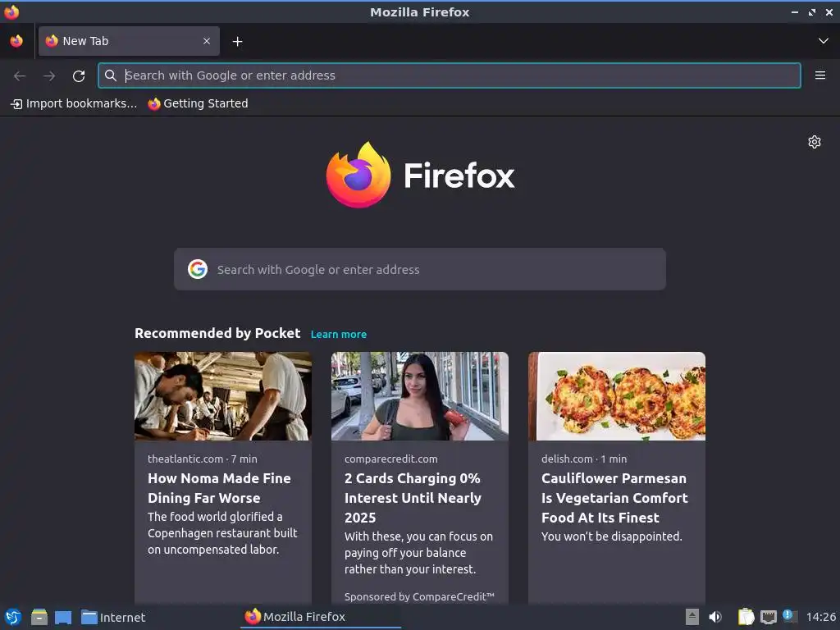Close the New Tab tab
This screenshot has height=630, width=840.
207,41
